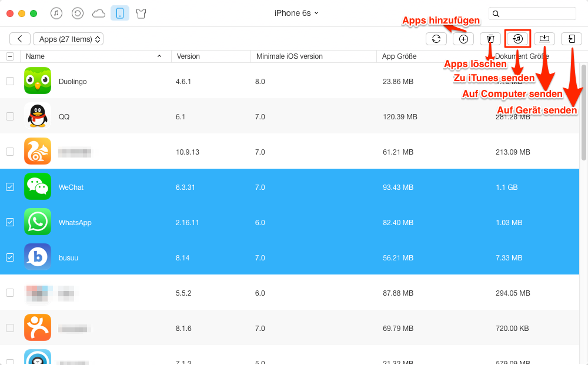Toggle the select-all checkbox in header
Viewport: 588px width, 365px height.
point(10,56)
